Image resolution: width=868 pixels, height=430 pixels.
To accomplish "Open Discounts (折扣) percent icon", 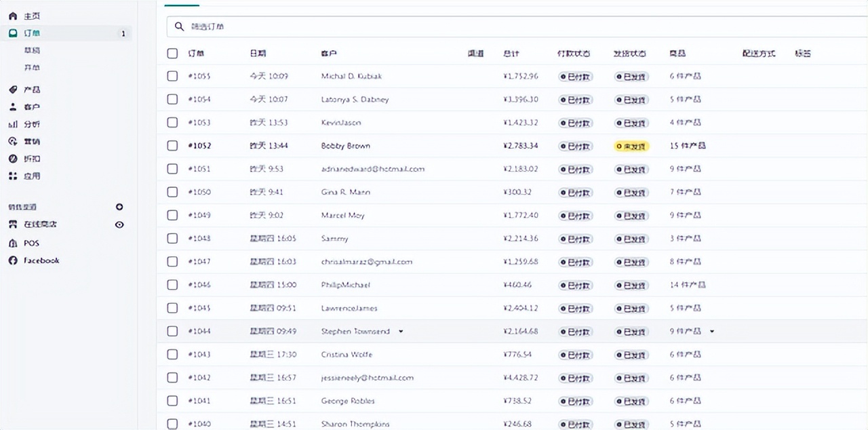I will coord(13,159).
